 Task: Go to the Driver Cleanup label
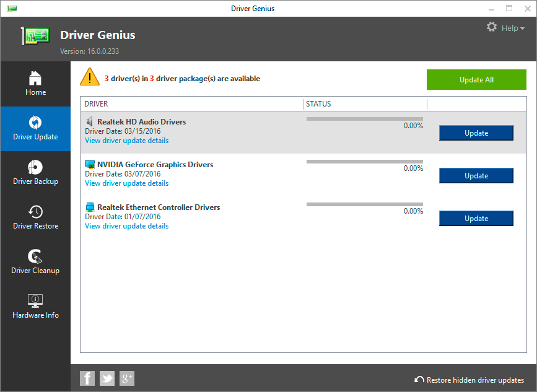pos(35,270)
